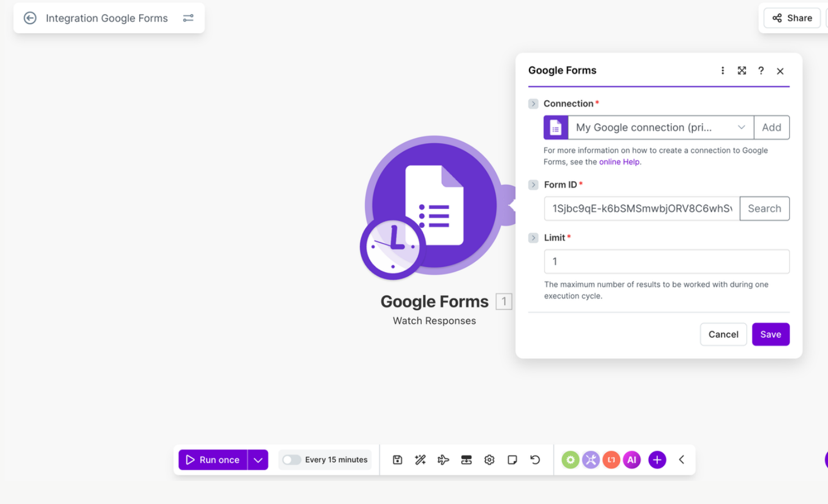
Task: Open the notes icon in toolbar
Action: coord(512,460)
